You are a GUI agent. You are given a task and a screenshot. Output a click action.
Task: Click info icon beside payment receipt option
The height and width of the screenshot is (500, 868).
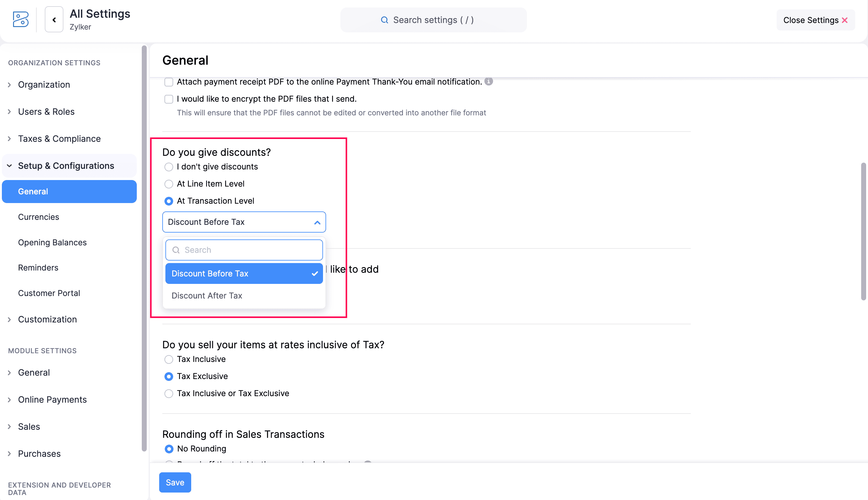coord(489,81)
